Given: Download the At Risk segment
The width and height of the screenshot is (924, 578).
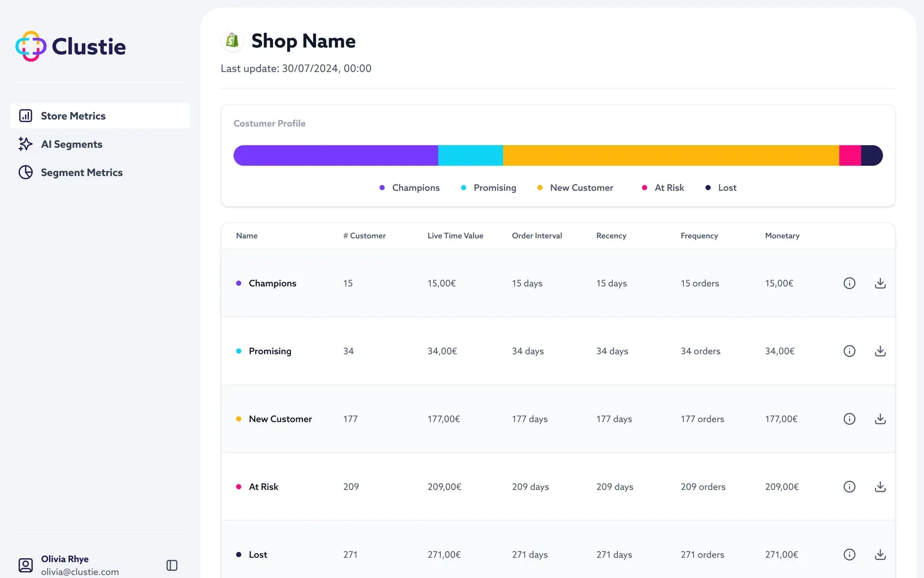Looking at the screenshot, I should [880, 487].
